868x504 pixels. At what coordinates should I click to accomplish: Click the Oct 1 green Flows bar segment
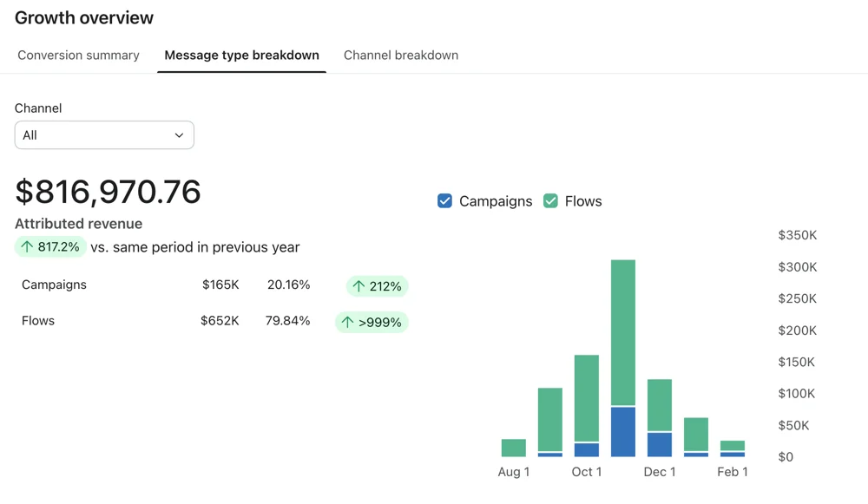[x=587, y=398]
